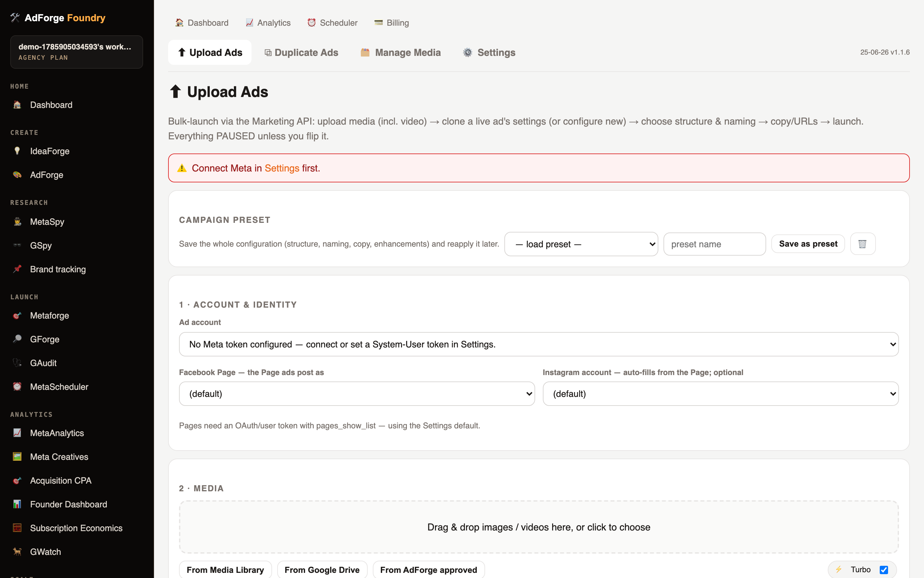
Task: Open Subscription Economics in sidebar
Action: [76, 528]
